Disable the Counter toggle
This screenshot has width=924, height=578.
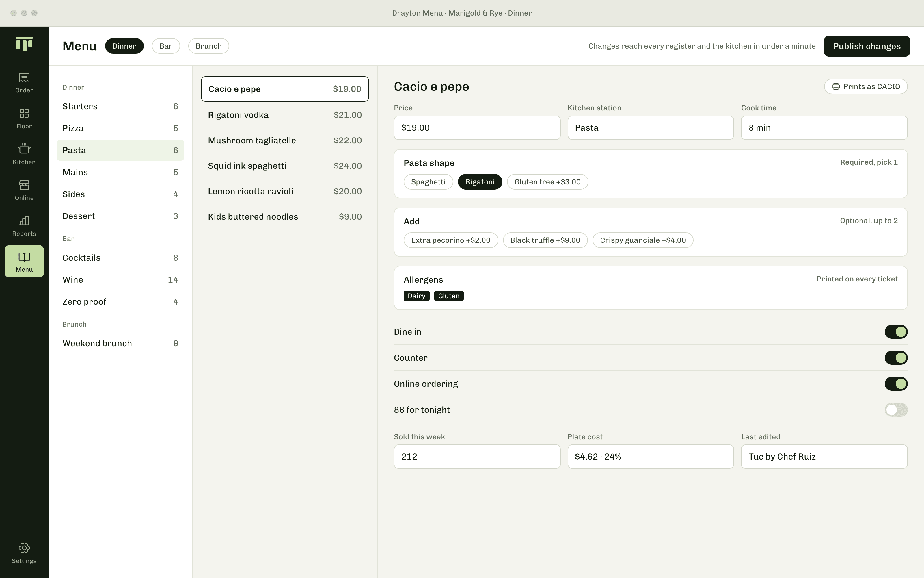896,358
